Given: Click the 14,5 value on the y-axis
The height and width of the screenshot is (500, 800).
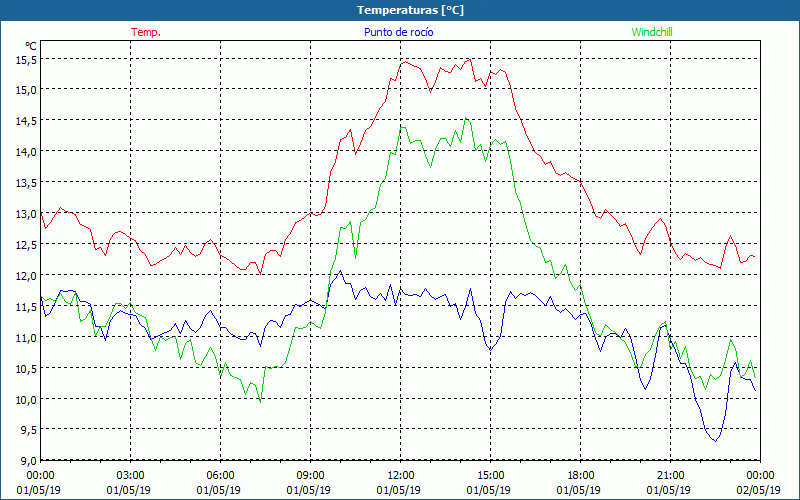Looking at the screenshot, I should click(27, 121).
